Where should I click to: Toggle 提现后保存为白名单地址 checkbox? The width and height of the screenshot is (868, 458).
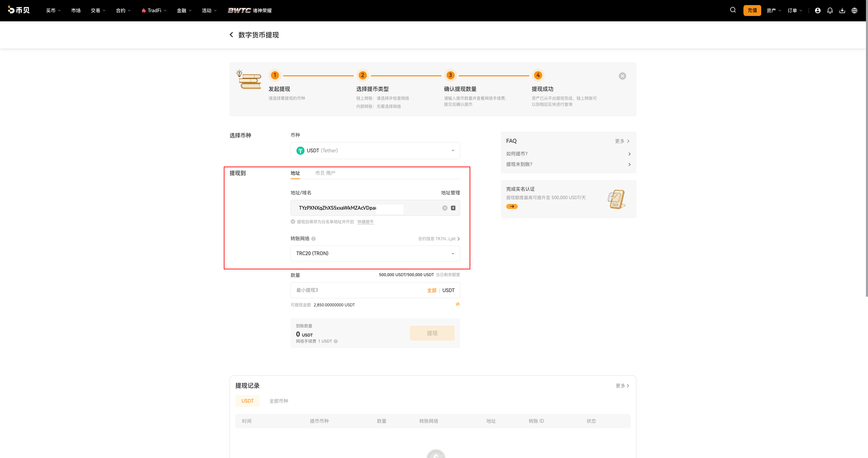tap(293, 222)
